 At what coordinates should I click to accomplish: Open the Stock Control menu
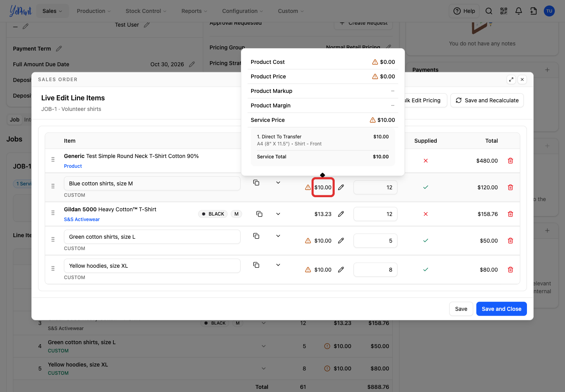pyautogui.click(x=146, y=11)
